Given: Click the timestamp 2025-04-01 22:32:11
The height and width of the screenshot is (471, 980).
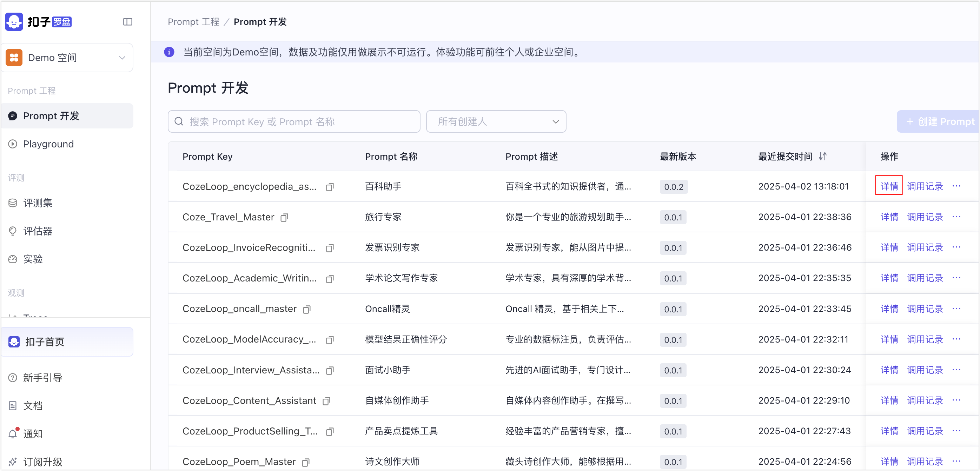Looking at the screenshot, I should tap(803, 339).
